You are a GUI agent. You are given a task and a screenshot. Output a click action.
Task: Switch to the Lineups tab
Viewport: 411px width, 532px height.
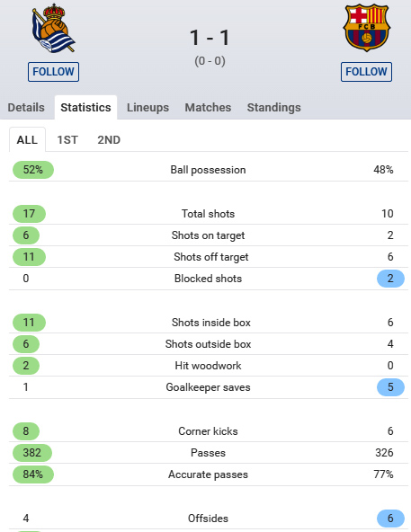[x=147, y=108]
